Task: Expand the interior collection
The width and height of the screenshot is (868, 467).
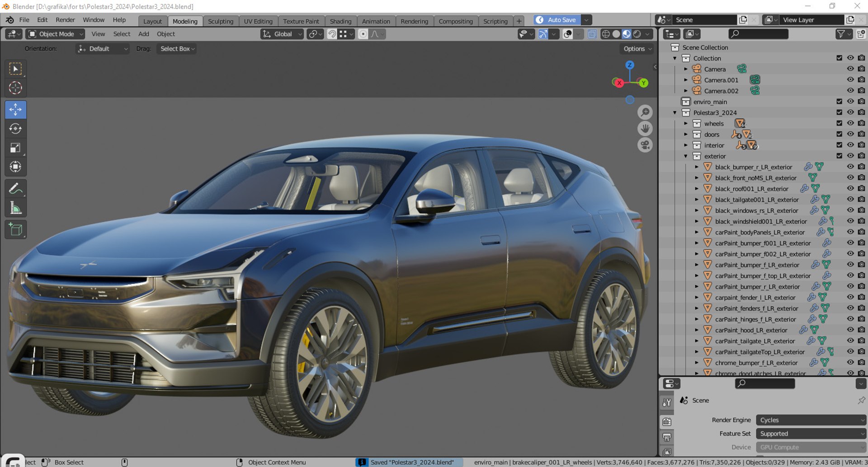Action: (686, 145)
